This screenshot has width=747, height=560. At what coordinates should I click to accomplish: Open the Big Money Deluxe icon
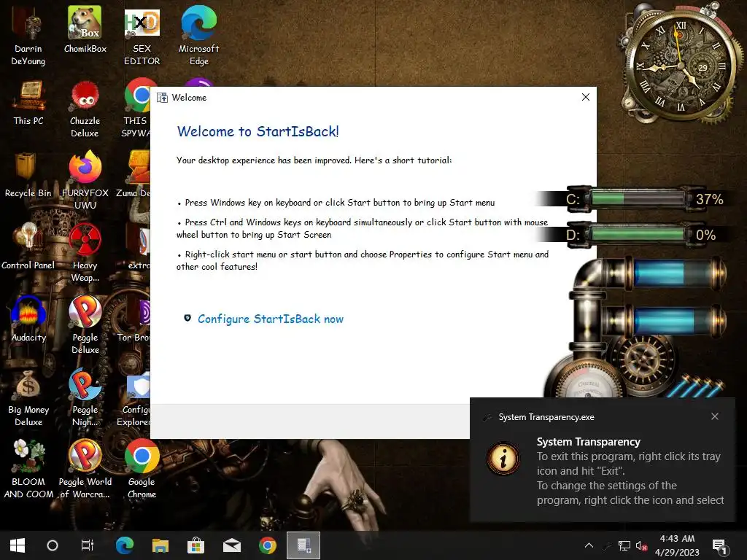[x=28, y=397]
